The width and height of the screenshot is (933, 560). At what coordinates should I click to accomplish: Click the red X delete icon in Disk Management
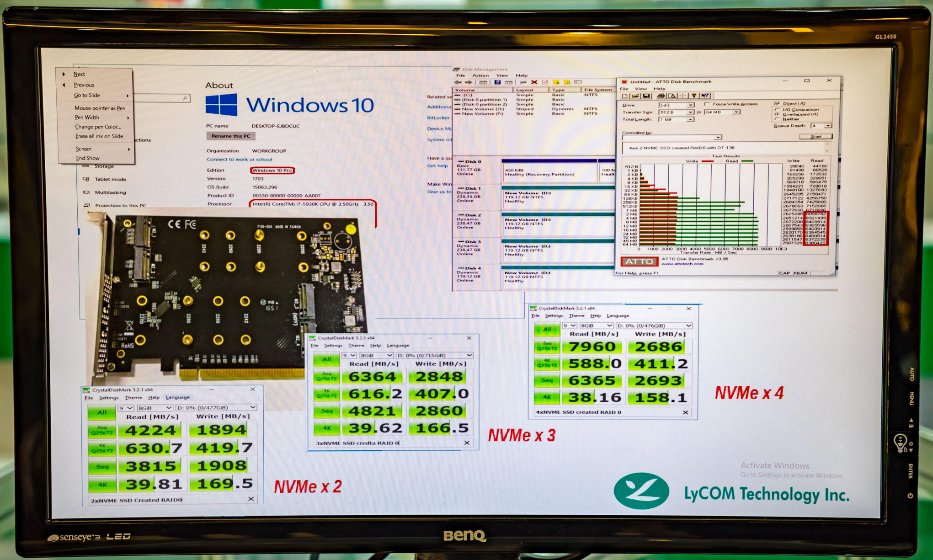point(533,82)
